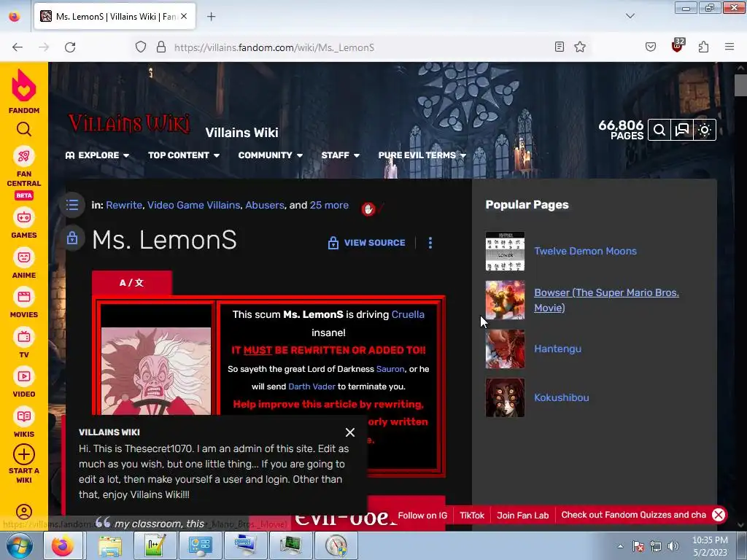
Task: Reload the page in Firefox
Action: 70,47
